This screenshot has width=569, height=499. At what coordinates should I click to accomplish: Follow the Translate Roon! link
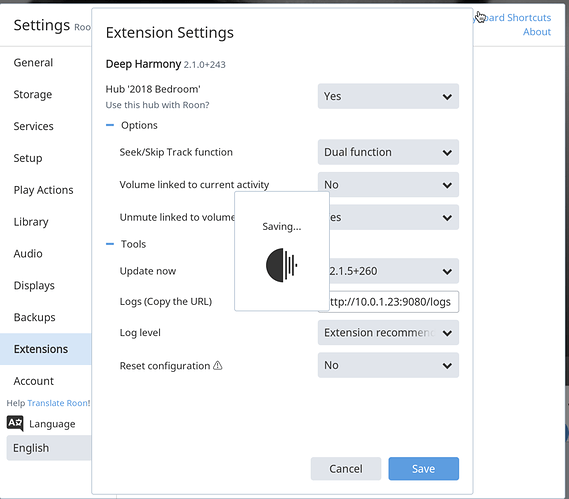pyautogui.click(x=58, y=403)
